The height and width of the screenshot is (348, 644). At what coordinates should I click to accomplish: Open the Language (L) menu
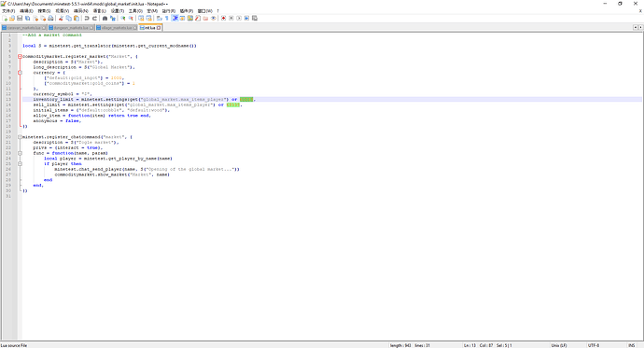point(99,10)
